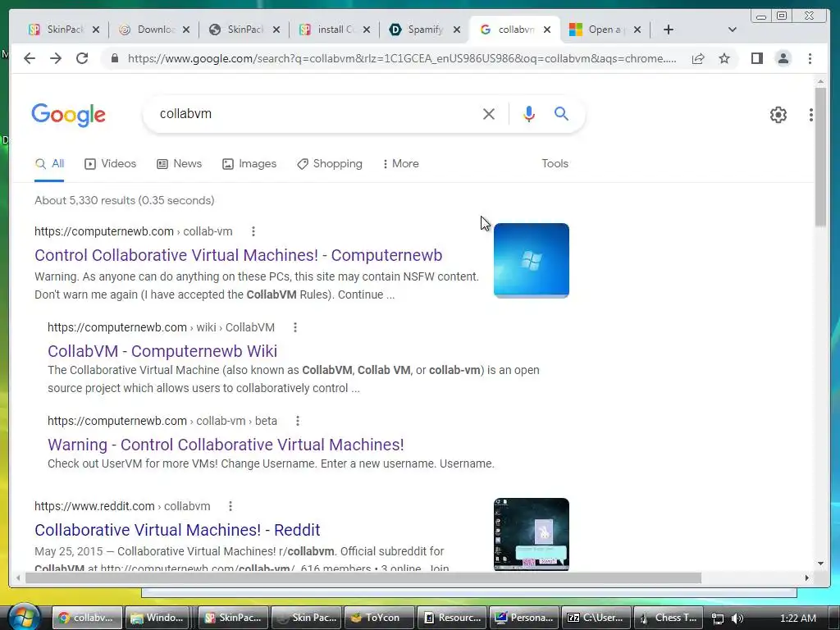Viewport: 840px width, 630px height.
Task: Switch to Resource taskbar button
Action: pos(452,618)
